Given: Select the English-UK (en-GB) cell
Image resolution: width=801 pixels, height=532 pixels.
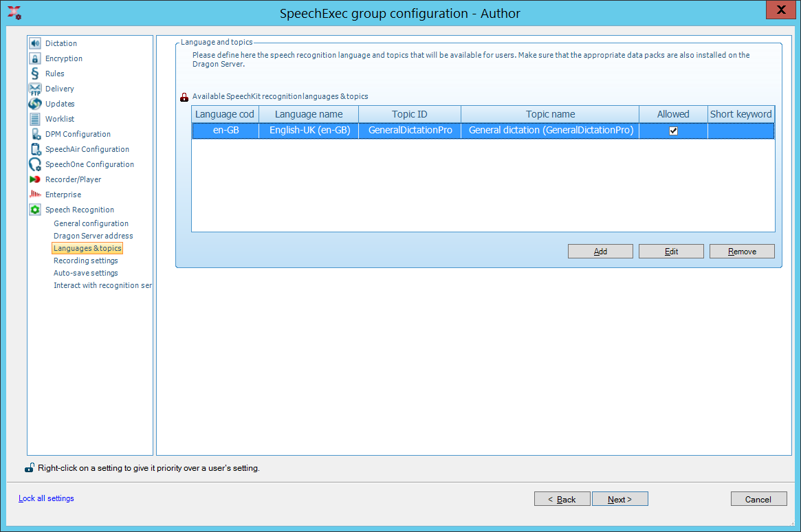Looking at the screenshot, I should tap(309, 131).
